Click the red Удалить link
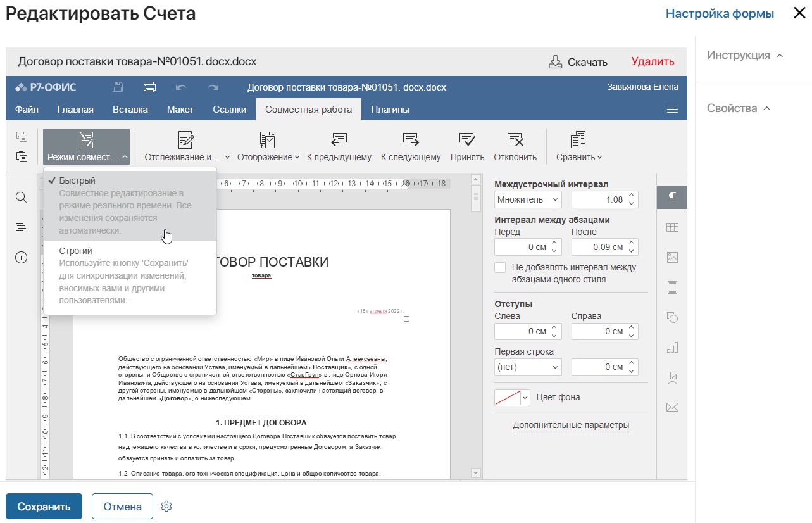The width and height of the screenshot is (812, 523). (653, 61)
